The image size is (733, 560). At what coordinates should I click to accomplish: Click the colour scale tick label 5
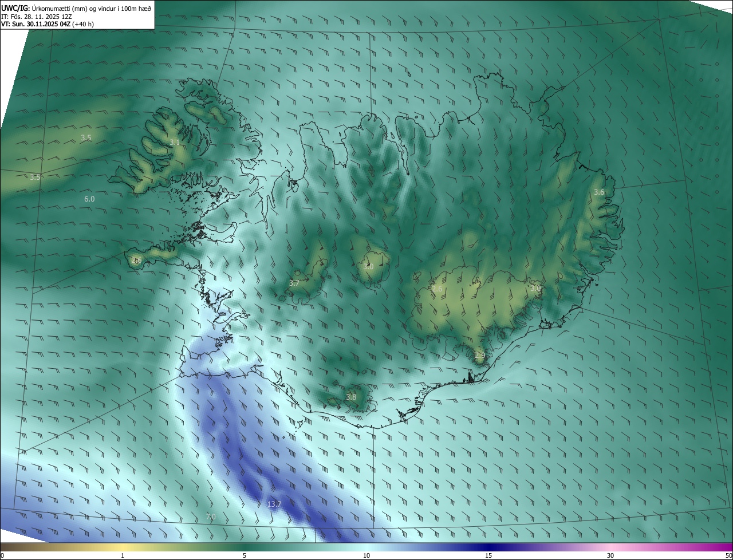[x=245, y=556]
